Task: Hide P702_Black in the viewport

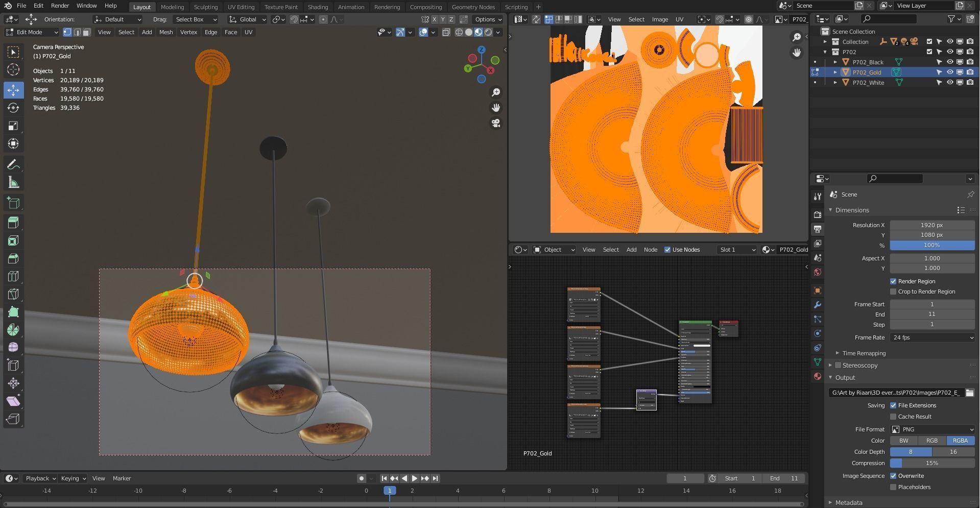Action: click(950, 62)
